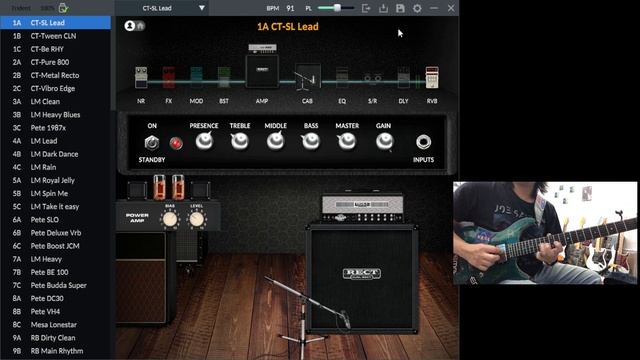Adjust the power amp BIAS knob
Screen dimensions: 640x360
click(x=170, y=220)
